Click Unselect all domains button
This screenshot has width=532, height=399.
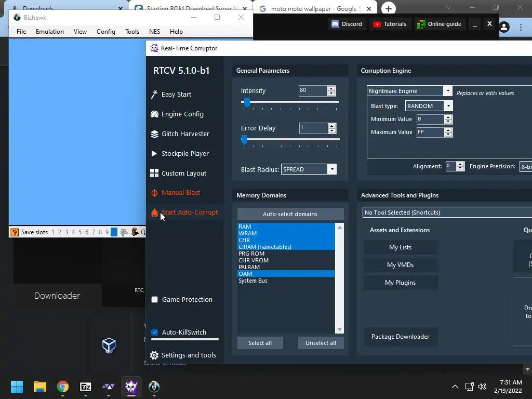click(x=321, y=343)
